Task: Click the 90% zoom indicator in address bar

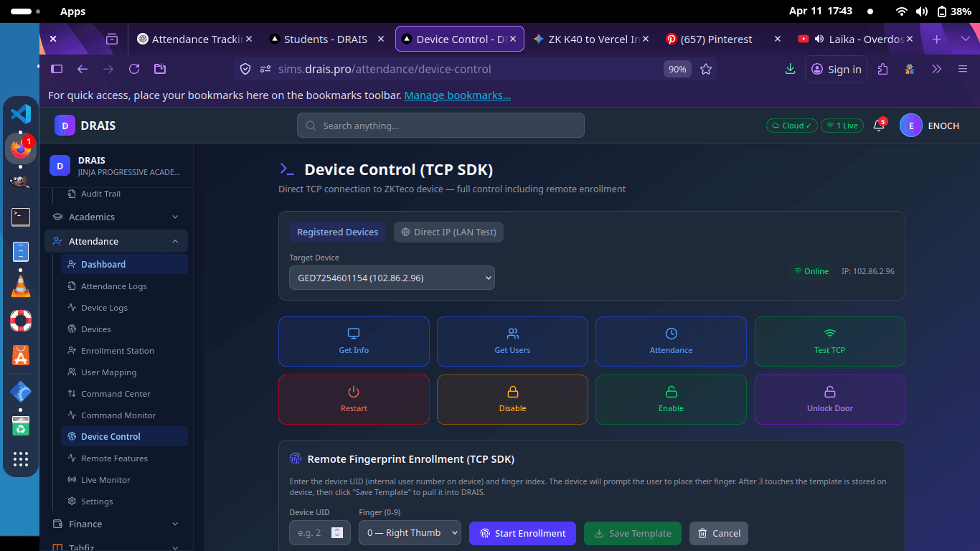Action: pos(677,69)
